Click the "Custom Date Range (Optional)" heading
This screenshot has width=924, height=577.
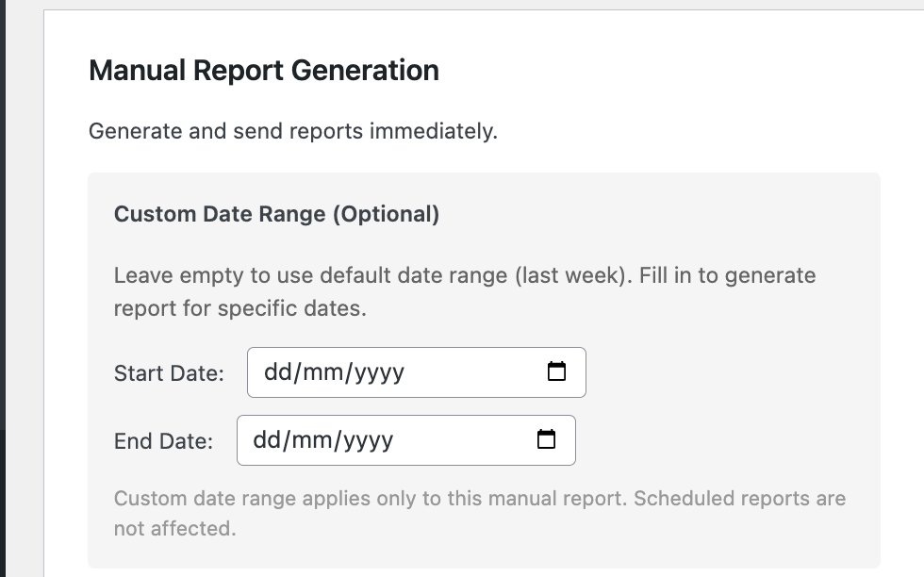276,214
